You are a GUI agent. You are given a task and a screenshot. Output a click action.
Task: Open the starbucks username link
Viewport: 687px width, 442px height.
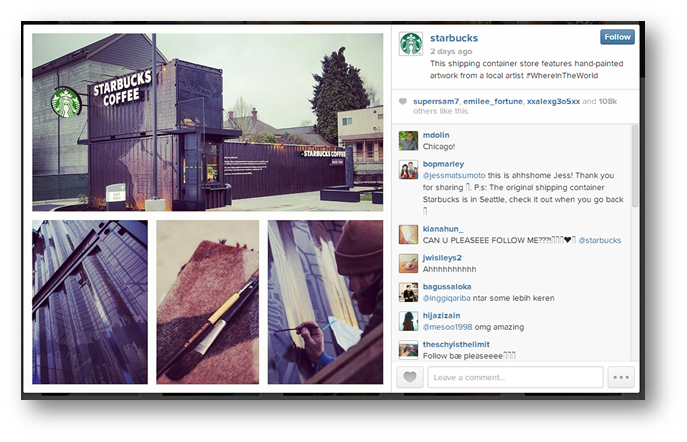coord(454,38)
